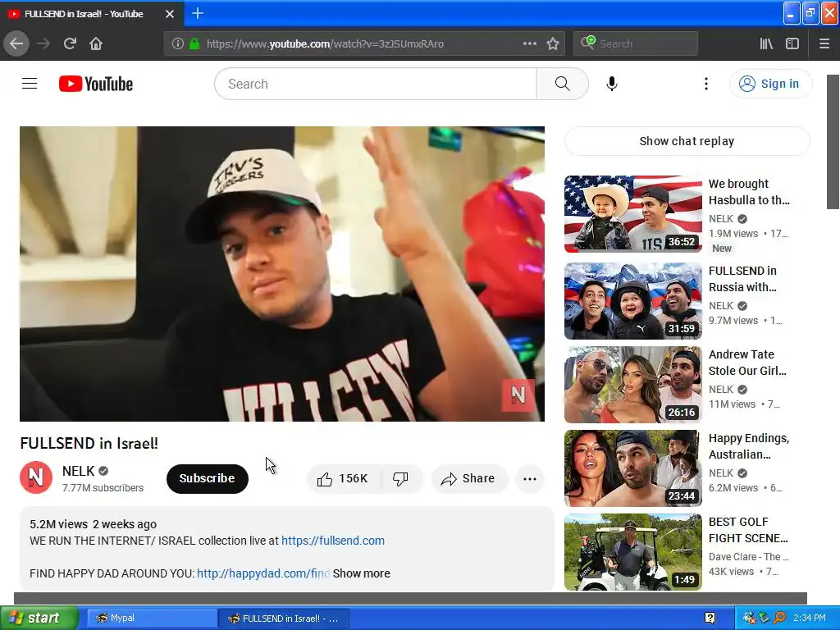
Task: Open more actions menu beside Share
Action: (x=529, y=478)
